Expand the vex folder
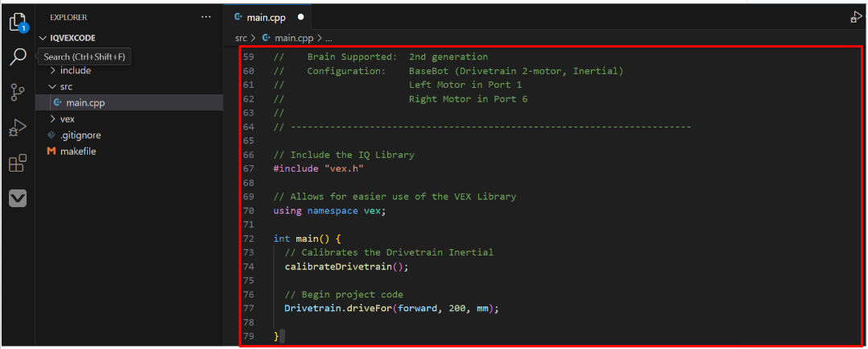Image resolution: width=868 pixels, height=349 pixels. (x=67, y=118)
